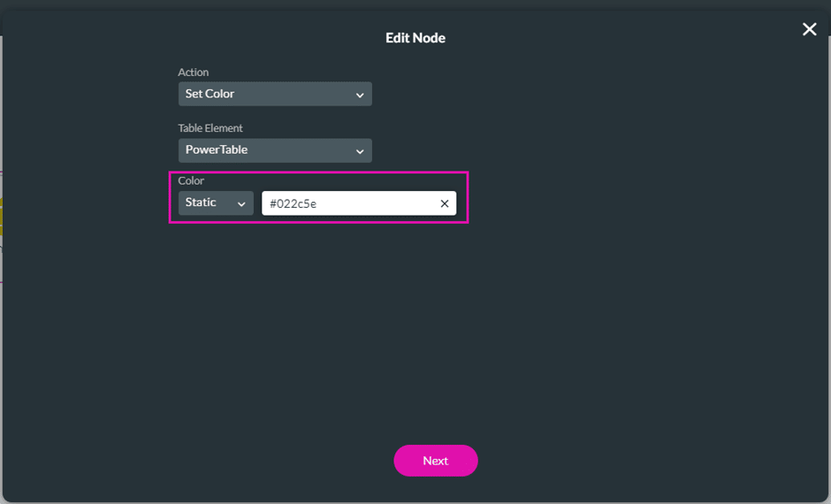Click the Static text in the color type selector
The image size is (831, 504).
[201, 202]
